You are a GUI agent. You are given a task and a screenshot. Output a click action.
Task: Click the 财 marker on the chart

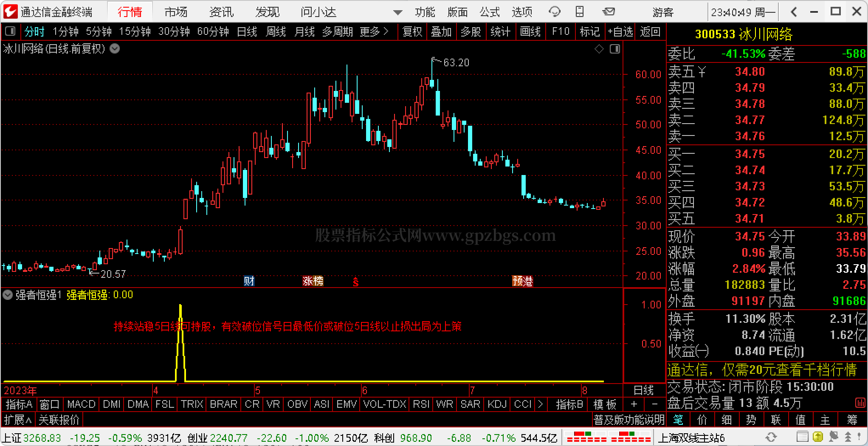[x=249, y=281]
